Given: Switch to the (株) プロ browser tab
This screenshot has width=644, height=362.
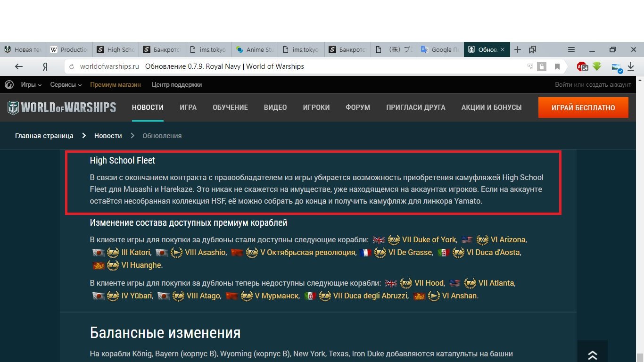Looking at the screenshot, I should point(394,49).
